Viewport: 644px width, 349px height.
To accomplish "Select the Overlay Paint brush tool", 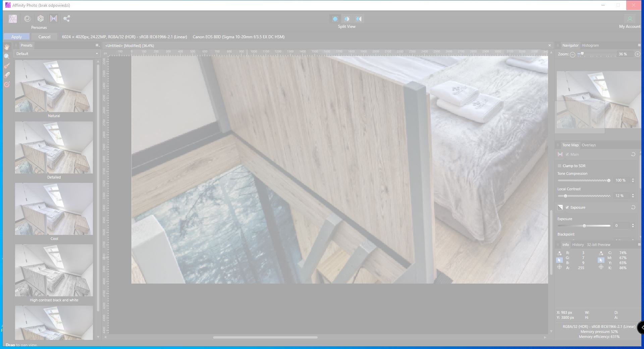I will pyautogui.click(x=7, y=66).
